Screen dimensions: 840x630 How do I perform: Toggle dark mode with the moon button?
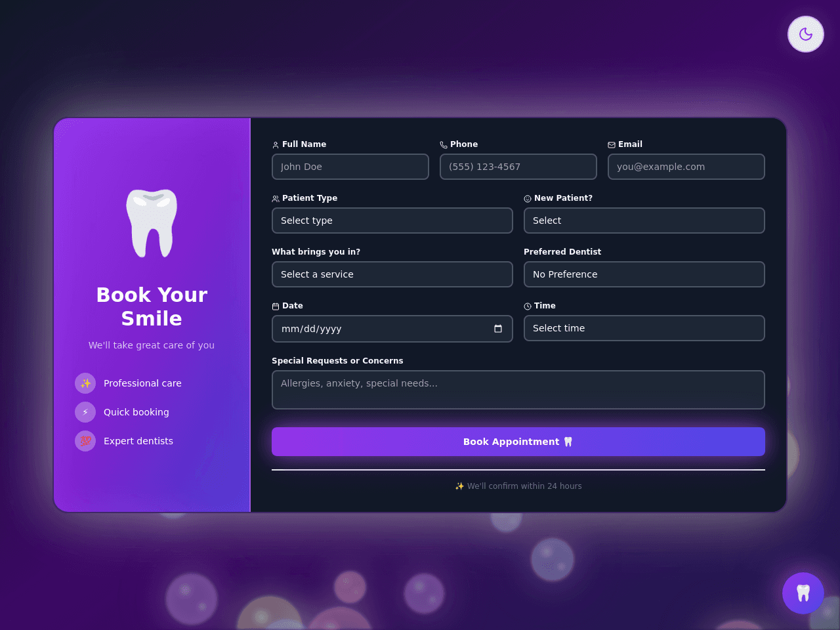806,34
